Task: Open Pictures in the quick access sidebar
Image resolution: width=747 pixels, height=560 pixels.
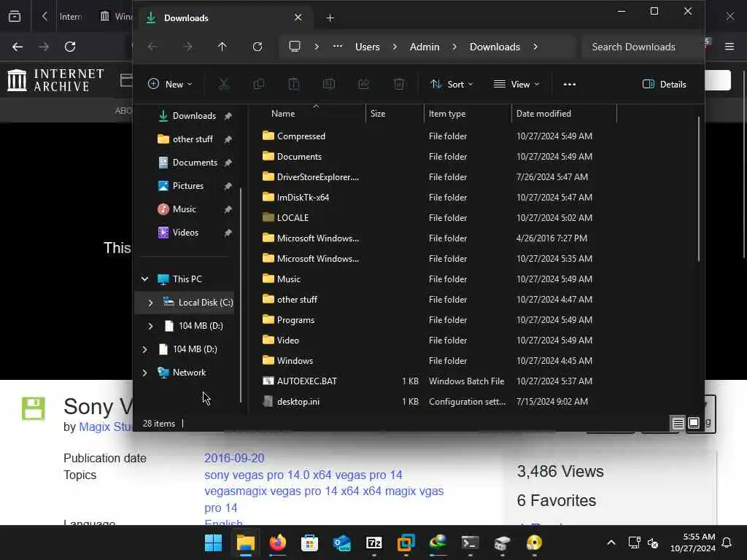Action: tap(187, 186)
